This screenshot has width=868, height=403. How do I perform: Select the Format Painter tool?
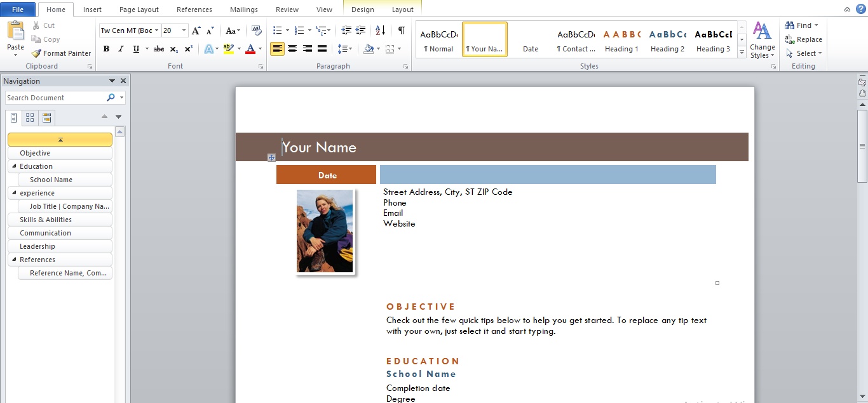point(61,53)
